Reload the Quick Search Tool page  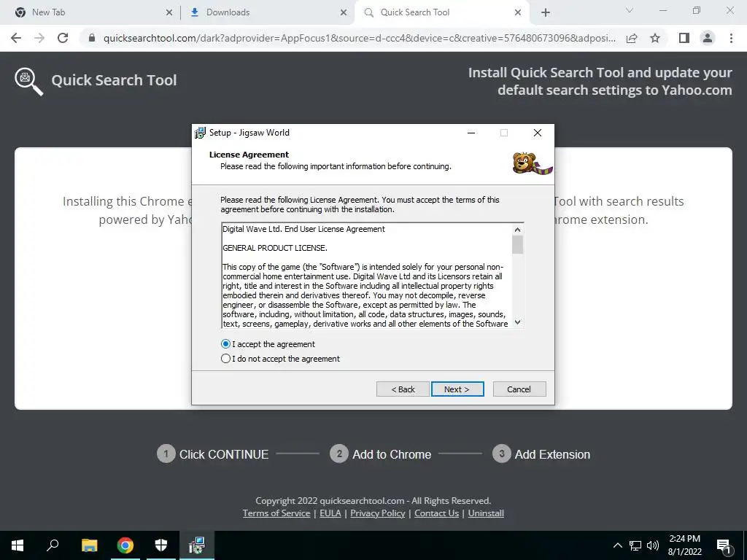pyautogui.click(x=63, y=38)
